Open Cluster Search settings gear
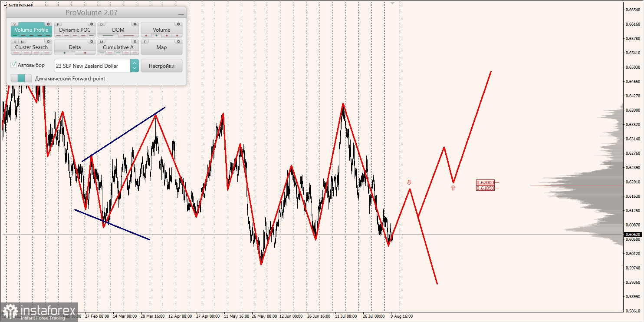 pos(48,41)
